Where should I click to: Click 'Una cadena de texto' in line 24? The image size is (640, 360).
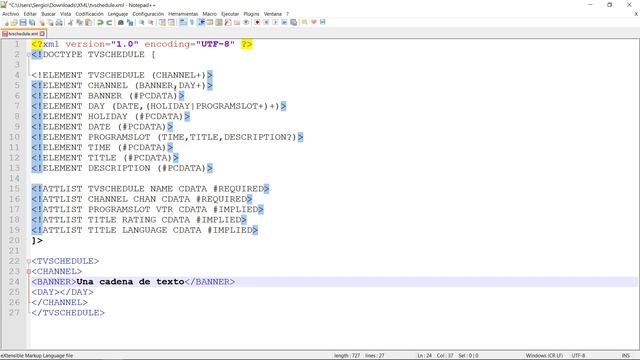130,282
